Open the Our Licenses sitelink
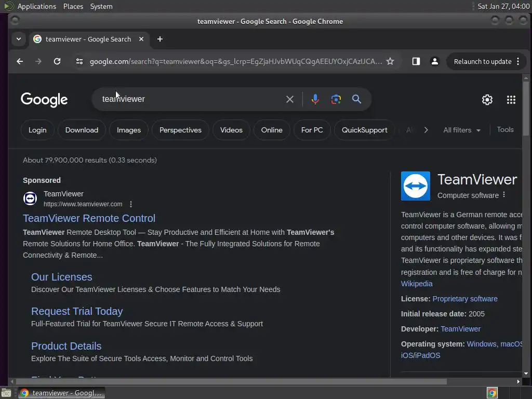This screenshot has width=532, height=399. pos(61,277)
